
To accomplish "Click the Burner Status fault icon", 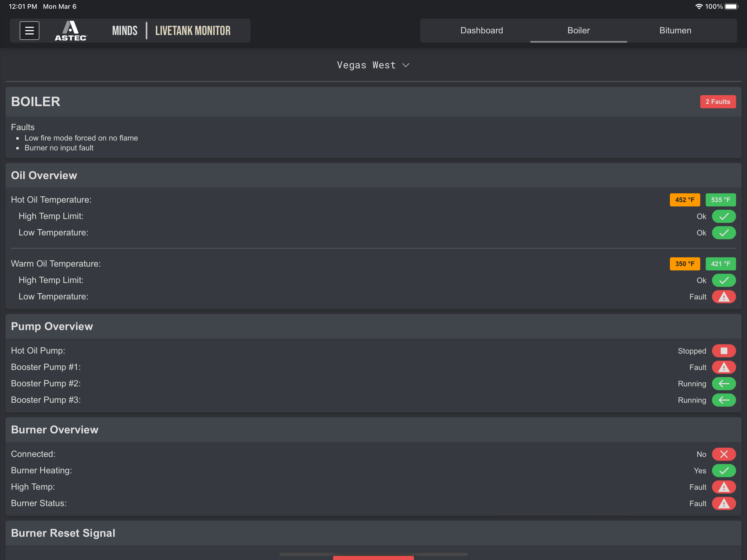I will [724, 503].
